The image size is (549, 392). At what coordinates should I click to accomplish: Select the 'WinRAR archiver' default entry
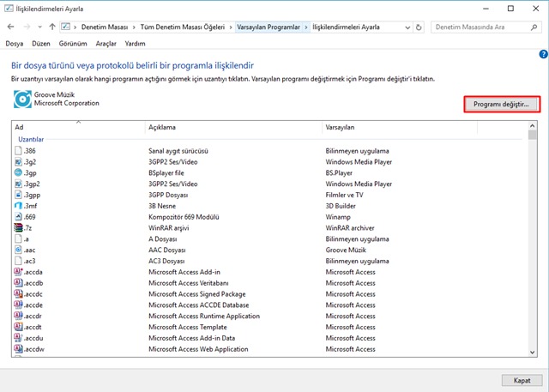(x=350, y=228)
